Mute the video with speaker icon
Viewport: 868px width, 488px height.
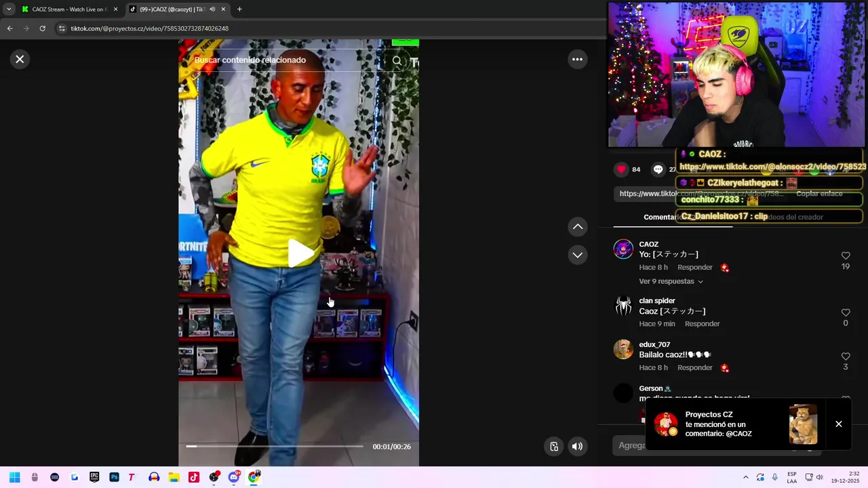[577, 446]
